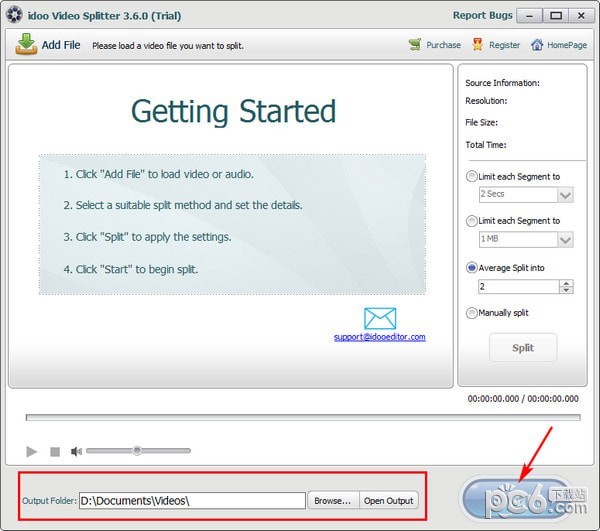This screenshot has width=600, height=531.
Task: Expand the 2 Secs dropdown
Action: coord(565,195)
